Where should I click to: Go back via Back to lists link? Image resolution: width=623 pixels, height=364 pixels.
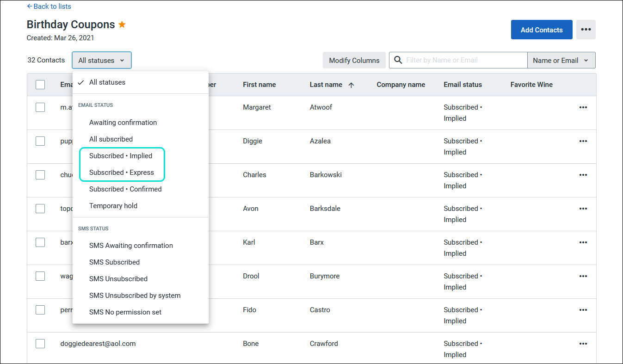[49, 6]
